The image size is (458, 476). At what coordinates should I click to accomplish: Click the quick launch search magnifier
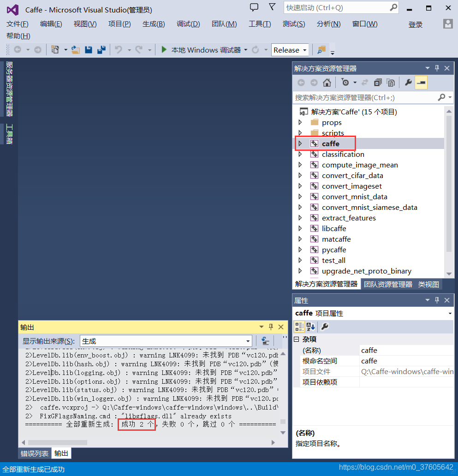click(x=393, y=7)
